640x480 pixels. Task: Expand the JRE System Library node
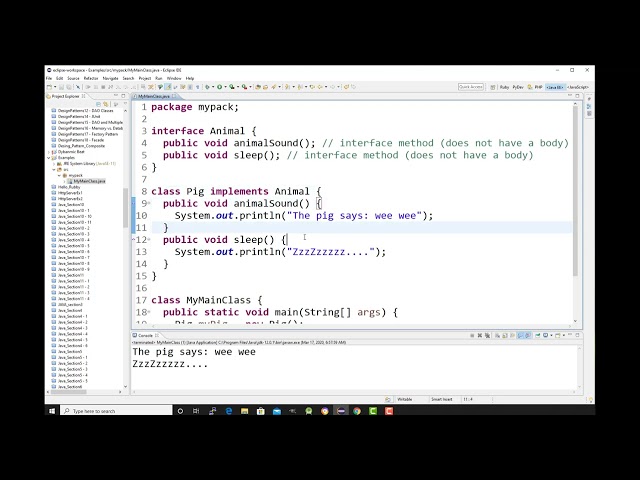[54, 163]
